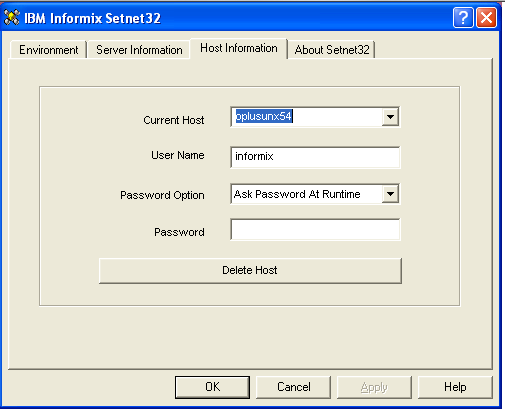
Task: Click the Setnet32 application icon in title bar
Action: click(12, 17)
